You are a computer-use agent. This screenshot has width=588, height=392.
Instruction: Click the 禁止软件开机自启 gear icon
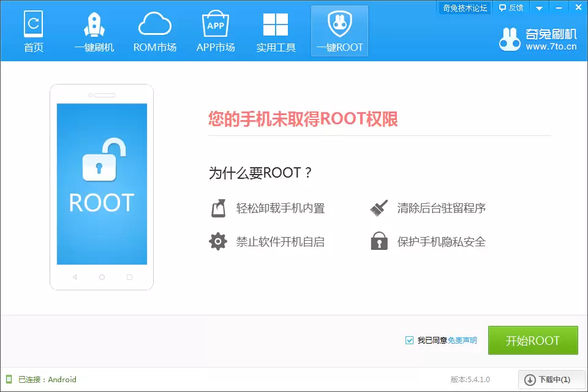click(x=218, y=241)
